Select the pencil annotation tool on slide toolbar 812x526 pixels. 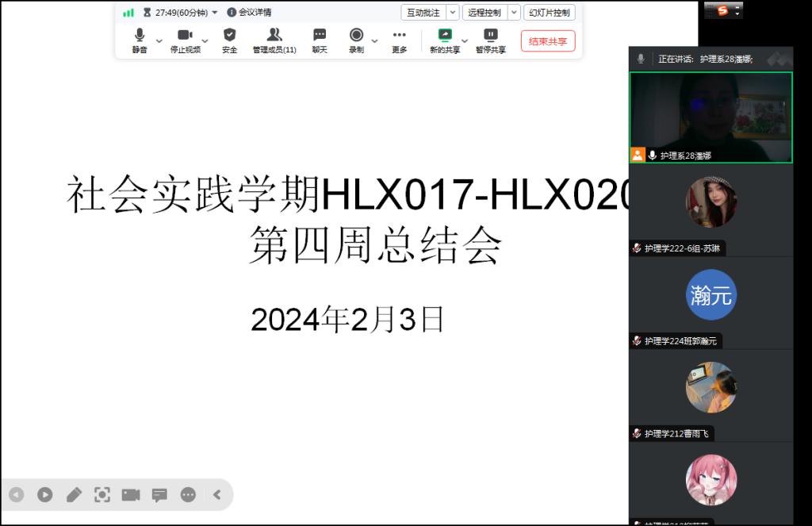click(74, 495)
